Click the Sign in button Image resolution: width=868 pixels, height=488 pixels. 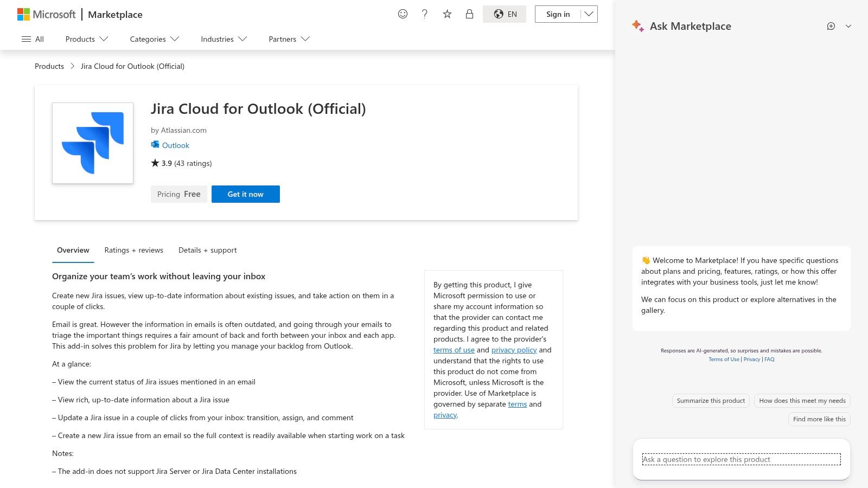(558, 14)
